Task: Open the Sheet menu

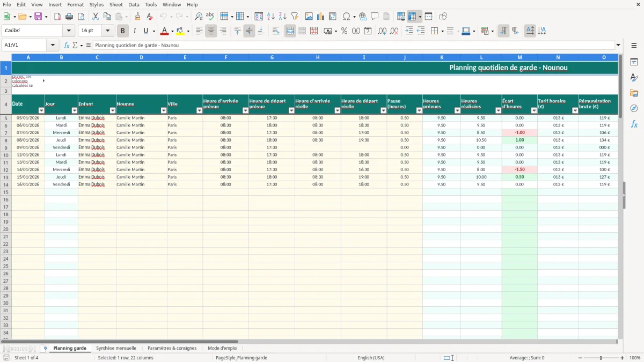Action: pos(116,4)
